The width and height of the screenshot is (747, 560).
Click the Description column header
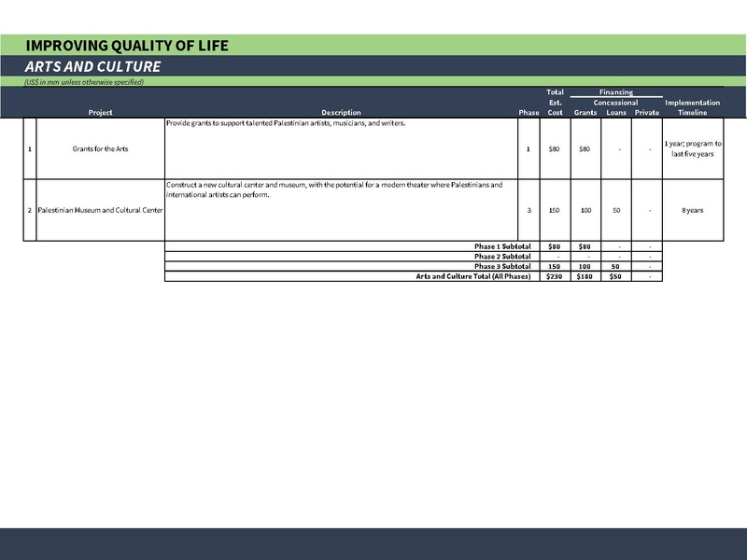pyautogui.click(x=341, y=113)
